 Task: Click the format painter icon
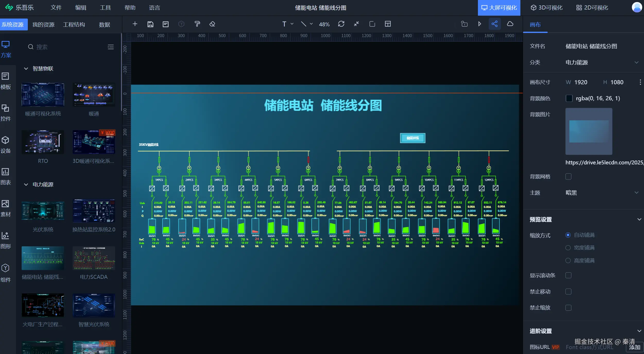point(197,24)
